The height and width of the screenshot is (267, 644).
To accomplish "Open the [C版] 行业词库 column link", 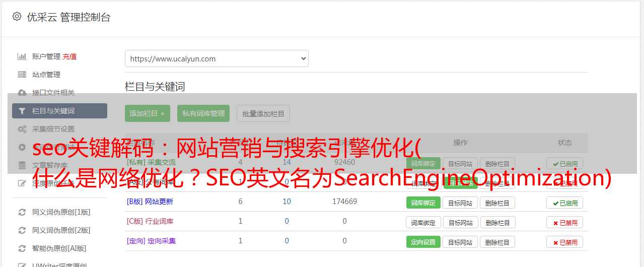I will click(x=150, y=221).
